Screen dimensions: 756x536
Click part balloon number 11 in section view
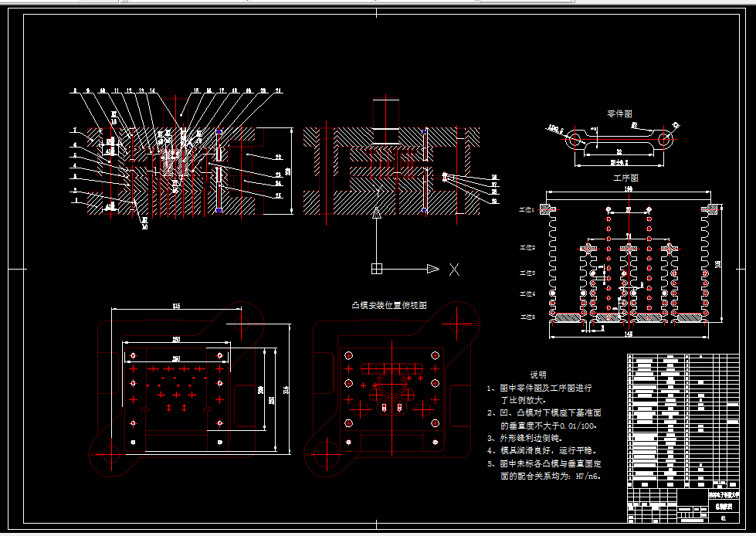tap(116, 90)
